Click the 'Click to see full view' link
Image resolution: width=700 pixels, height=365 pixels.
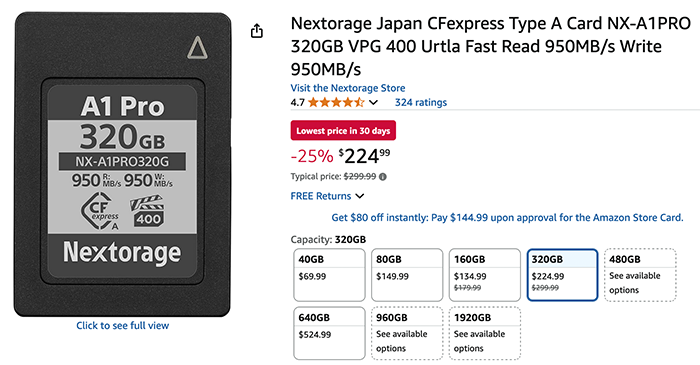123,325
